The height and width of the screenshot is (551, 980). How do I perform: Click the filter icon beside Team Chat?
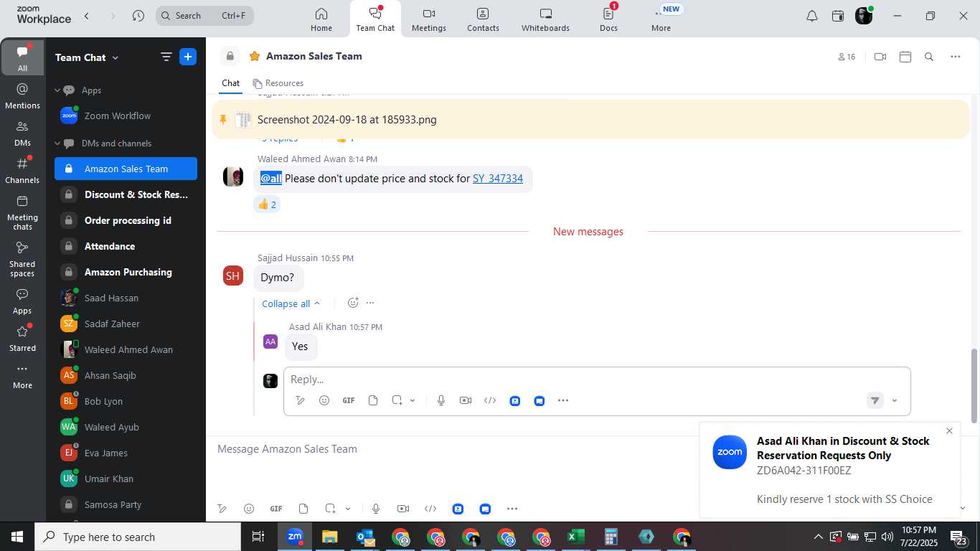coord(166,57)
